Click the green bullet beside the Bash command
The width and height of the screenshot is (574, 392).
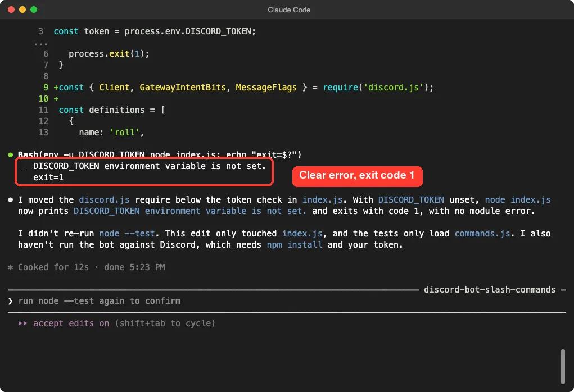pyautogui.click(x=11, y=154)
